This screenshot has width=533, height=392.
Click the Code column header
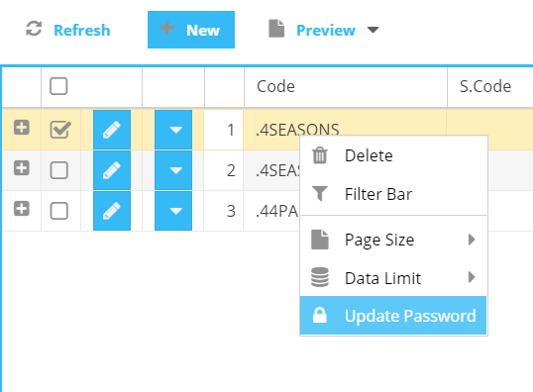click(x=275, y=87)
